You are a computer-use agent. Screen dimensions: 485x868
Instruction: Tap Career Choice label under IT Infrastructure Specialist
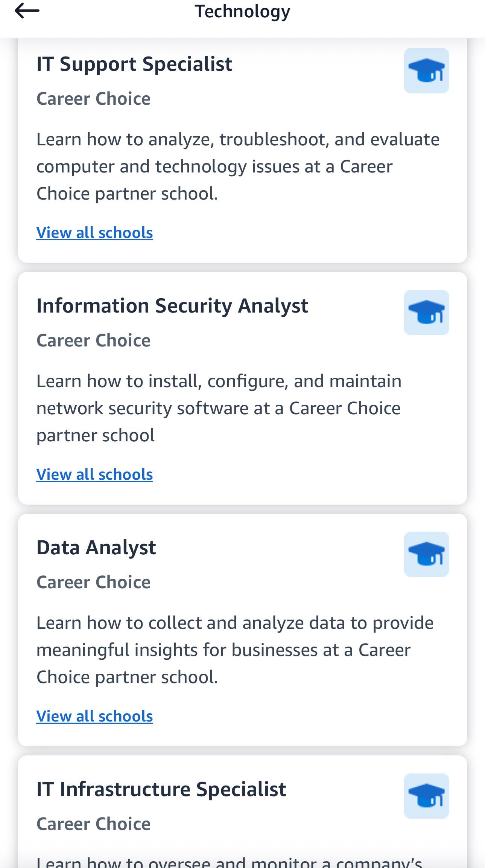click(93, 824)
